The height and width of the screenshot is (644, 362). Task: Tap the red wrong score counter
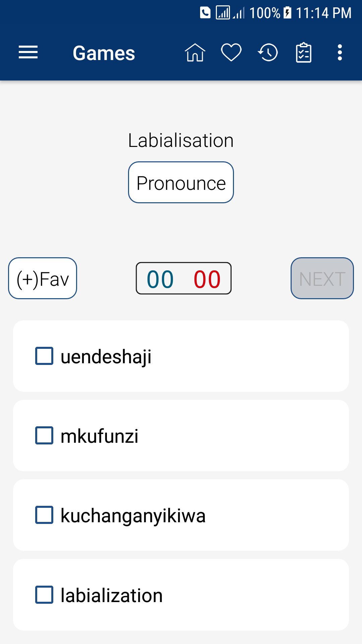207,279
